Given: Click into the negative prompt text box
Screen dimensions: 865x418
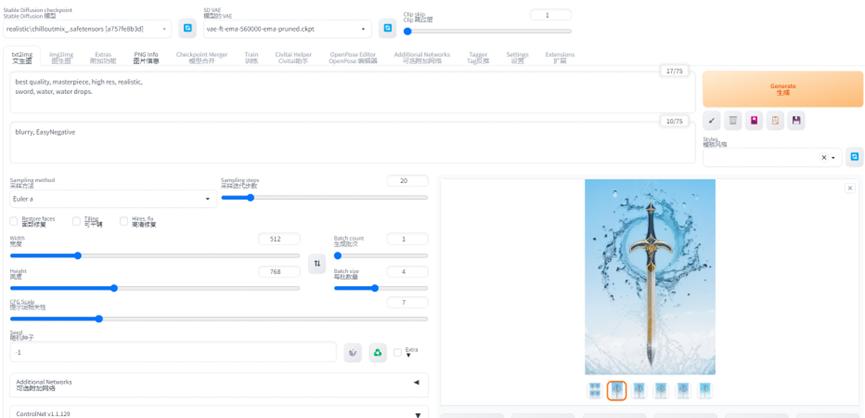Looking at the screenshot, I should (353, 143).
